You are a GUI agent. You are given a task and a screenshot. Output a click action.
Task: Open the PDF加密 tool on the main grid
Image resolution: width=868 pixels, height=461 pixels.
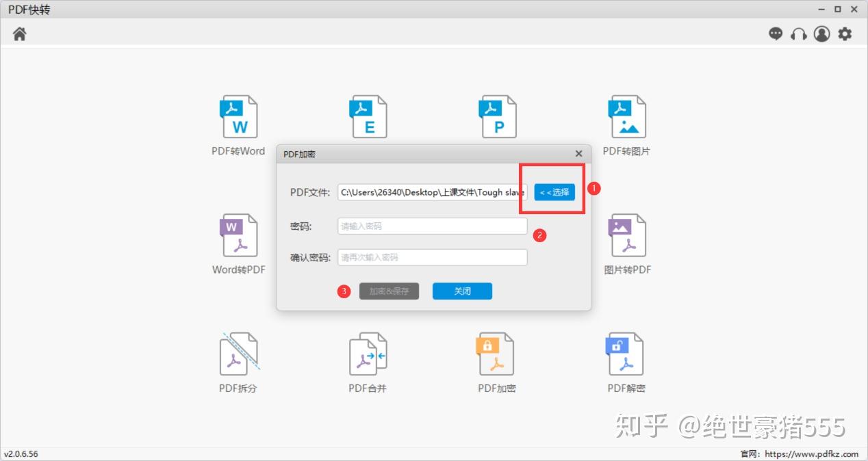pyautogui.click(x=497, y=363)
